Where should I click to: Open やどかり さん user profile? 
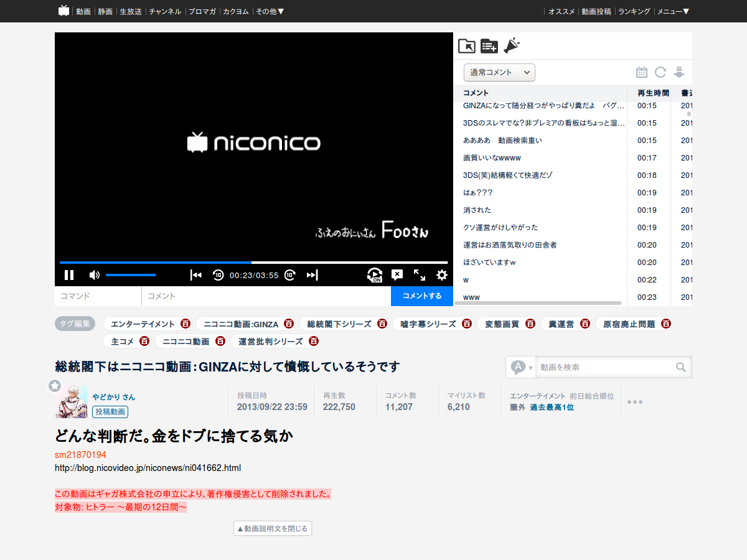click(x=114, y=397)
